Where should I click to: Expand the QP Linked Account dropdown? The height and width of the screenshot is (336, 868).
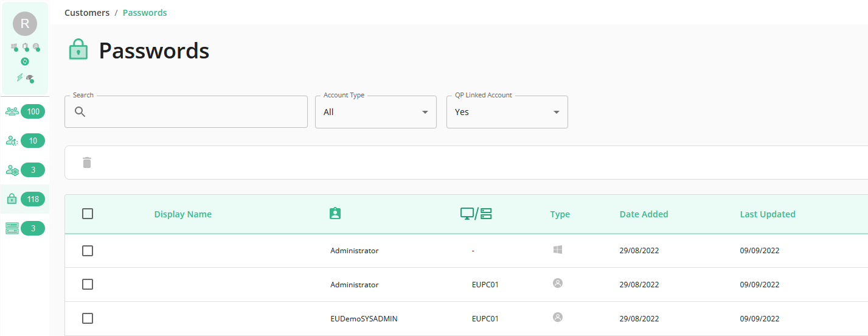[507, 112]
